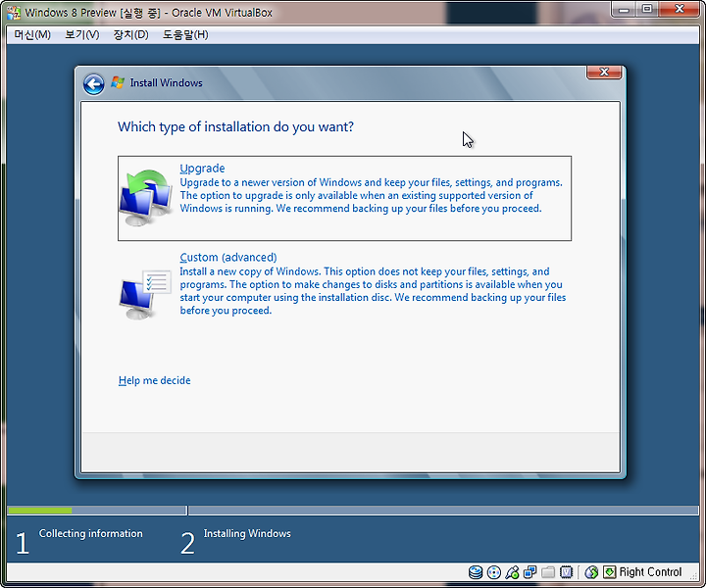Open the USB devices indicator in status bar
Viewport: 706px width, 588px height.
(512, 572)
